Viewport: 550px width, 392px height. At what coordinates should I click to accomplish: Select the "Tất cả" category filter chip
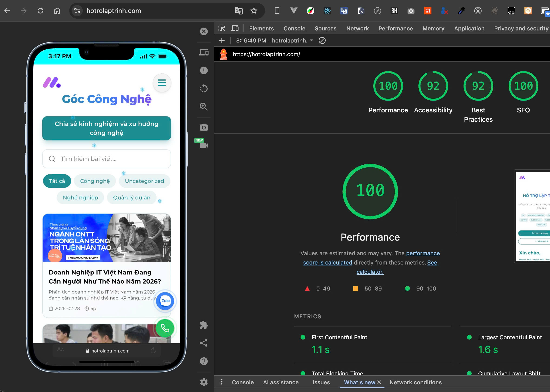(x=57, y=181)
